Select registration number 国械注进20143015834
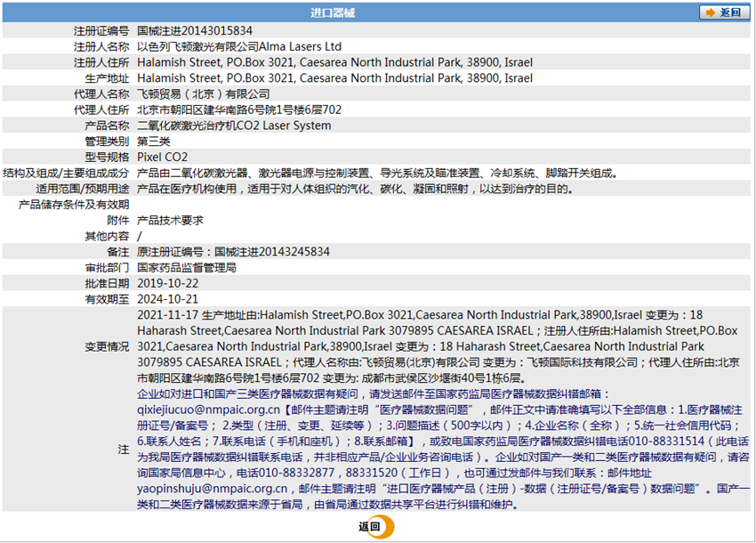Viewport: 756px width, 543px height. (x=195, y=31)
